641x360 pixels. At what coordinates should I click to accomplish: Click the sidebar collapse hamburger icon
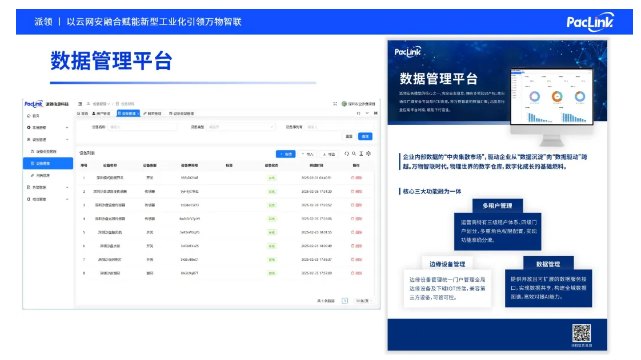pyautogui.click(x=80, y=104)
